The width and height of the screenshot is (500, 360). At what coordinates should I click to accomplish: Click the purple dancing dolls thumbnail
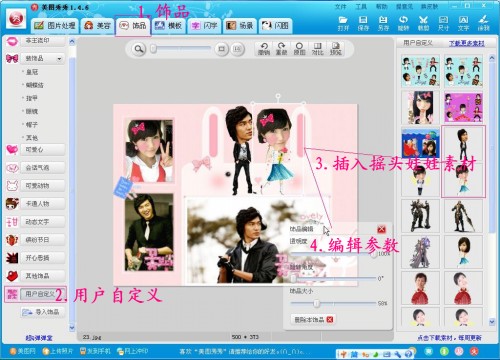point(463,107)
